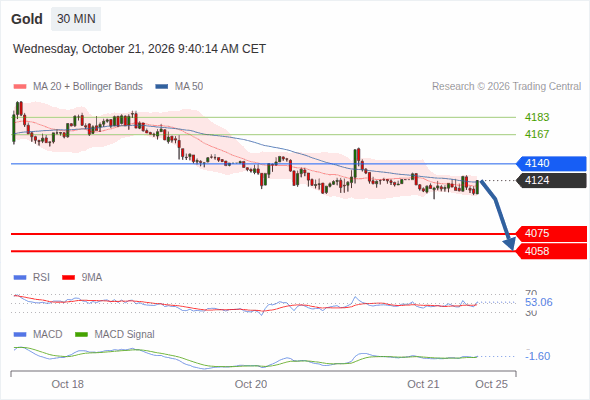The height and width of the screenshot is (400, 590).
Task: Click the Oct 20 date axis label
Action: (251, 384)
